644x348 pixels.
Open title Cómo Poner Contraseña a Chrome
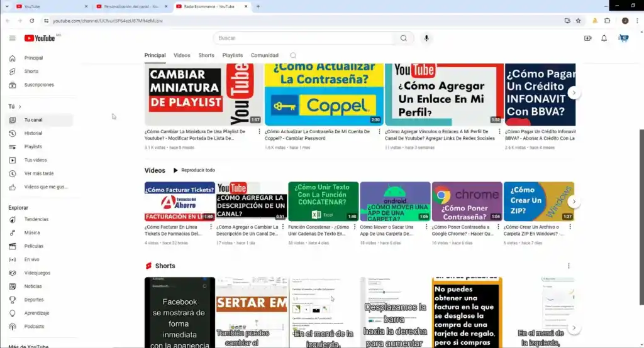coord(462,231)
